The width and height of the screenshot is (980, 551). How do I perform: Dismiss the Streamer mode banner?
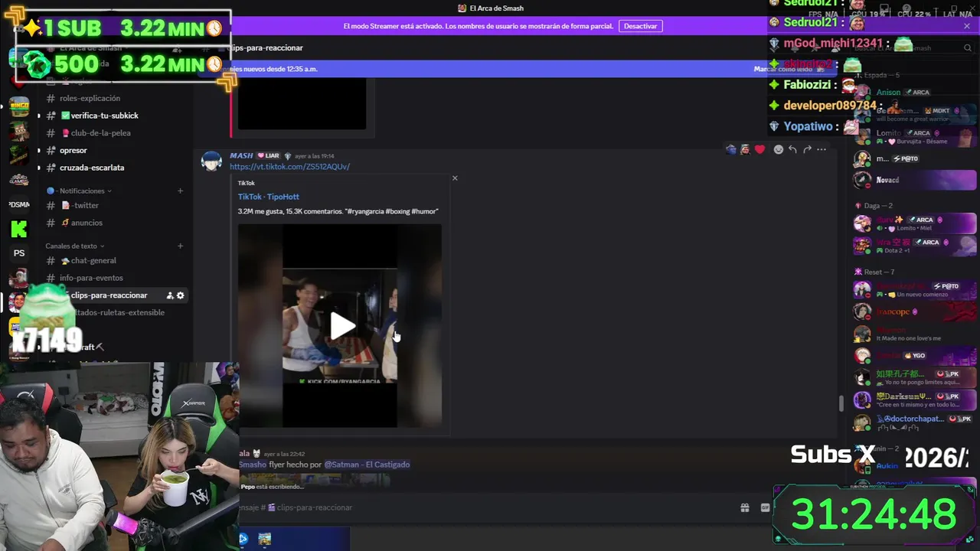click(967, 26)
